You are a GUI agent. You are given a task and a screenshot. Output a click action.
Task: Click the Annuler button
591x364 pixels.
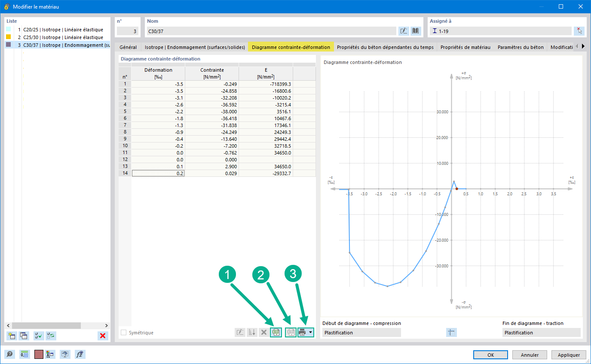coord(530,355)
